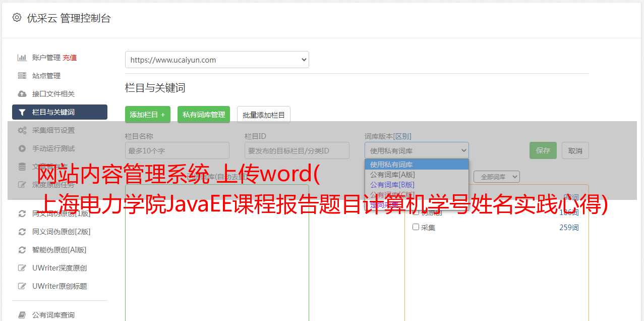
Task: Click the 栏目名称 input (最多10个字)
Action: 177,150
